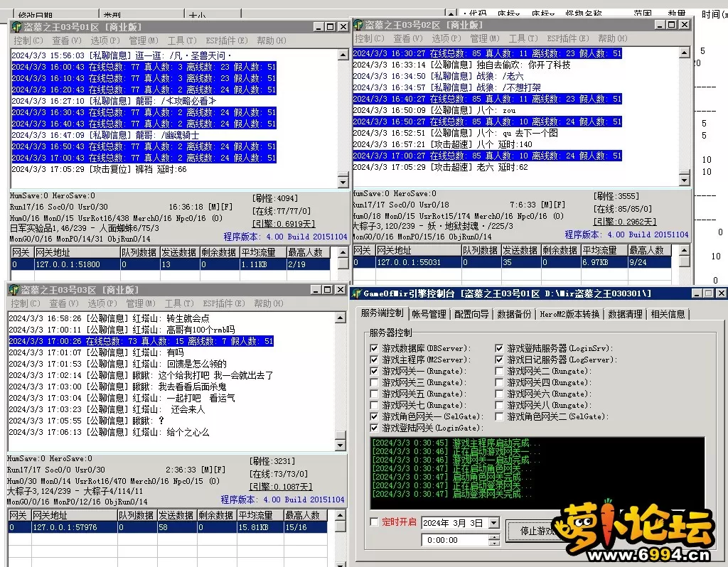Show the 相关信息 tab
Image resolution: width=728 pixels, height=567 pixels.
coord(668,314)
